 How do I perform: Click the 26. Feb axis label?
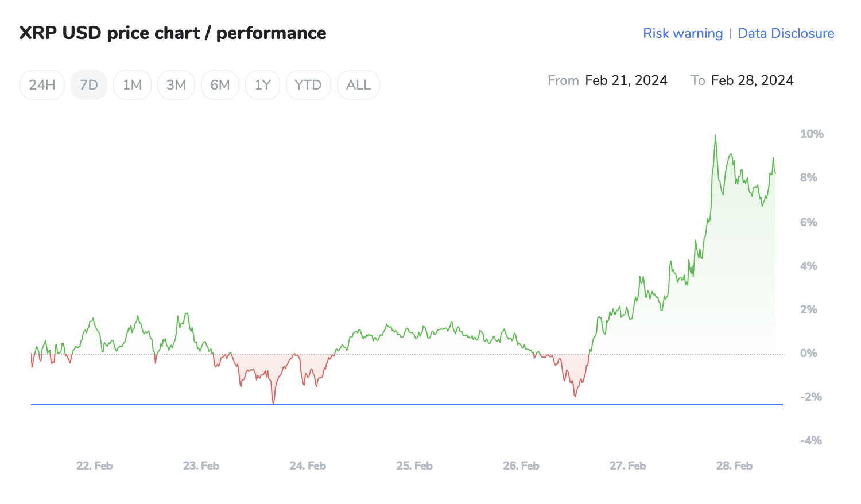(521, 466)
